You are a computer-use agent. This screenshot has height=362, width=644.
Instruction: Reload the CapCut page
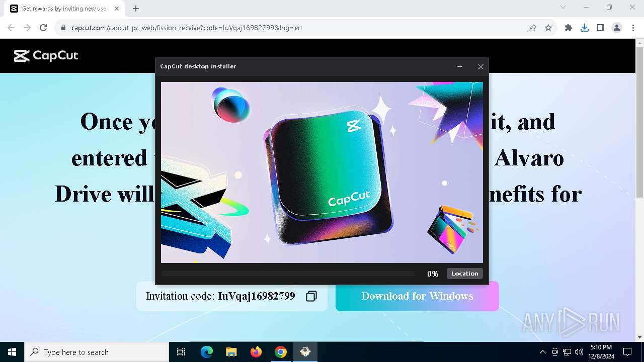tap(43, 28)
